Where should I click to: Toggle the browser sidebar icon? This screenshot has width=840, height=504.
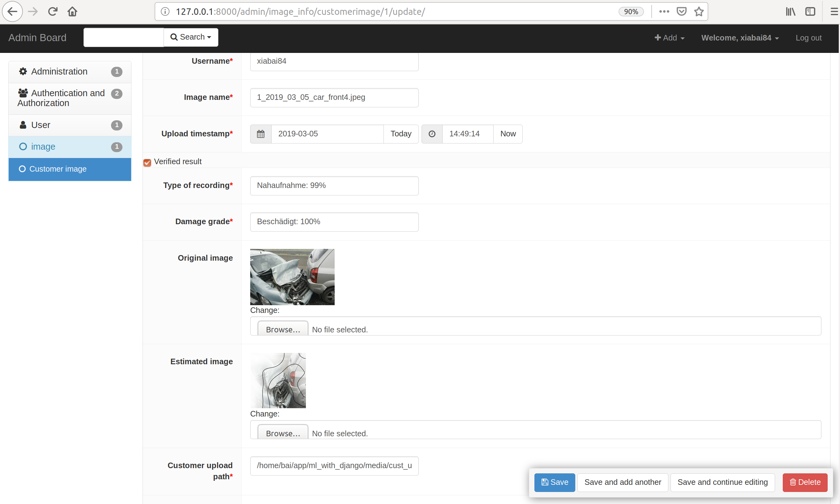(x=810, y=11)
